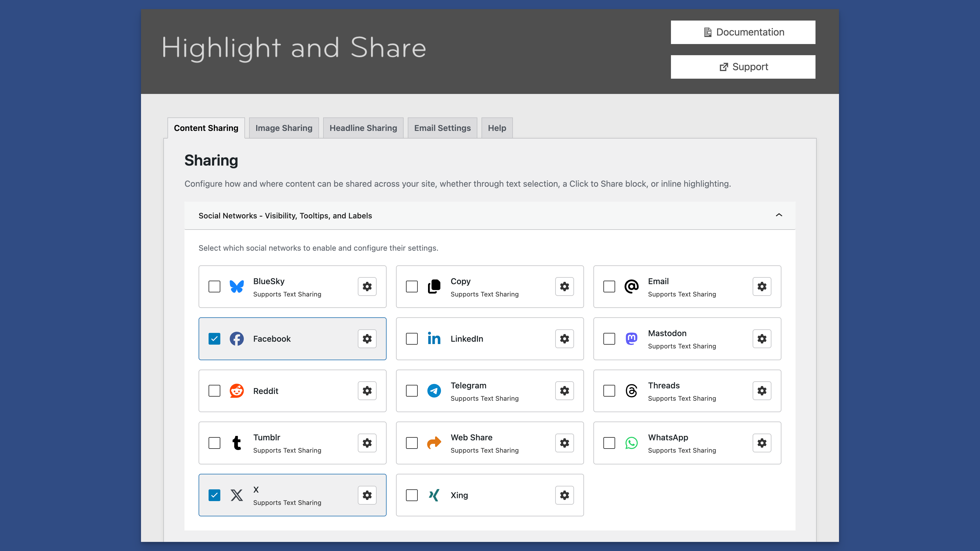Screen dimensions: 980x551
Task: Click the green WhatsApp logo
Action: point(632,443)
